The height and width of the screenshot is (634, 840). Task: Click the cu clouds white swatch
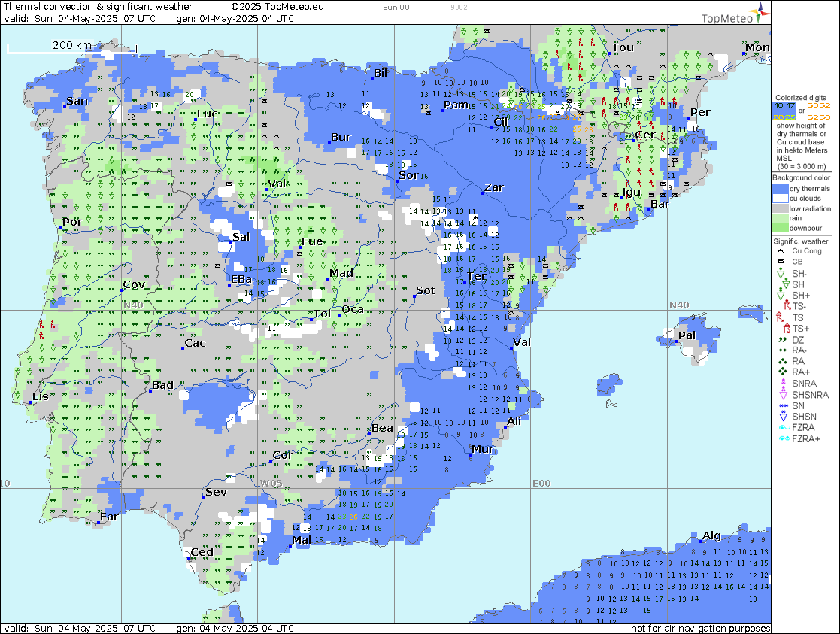(x=781, y=199)
